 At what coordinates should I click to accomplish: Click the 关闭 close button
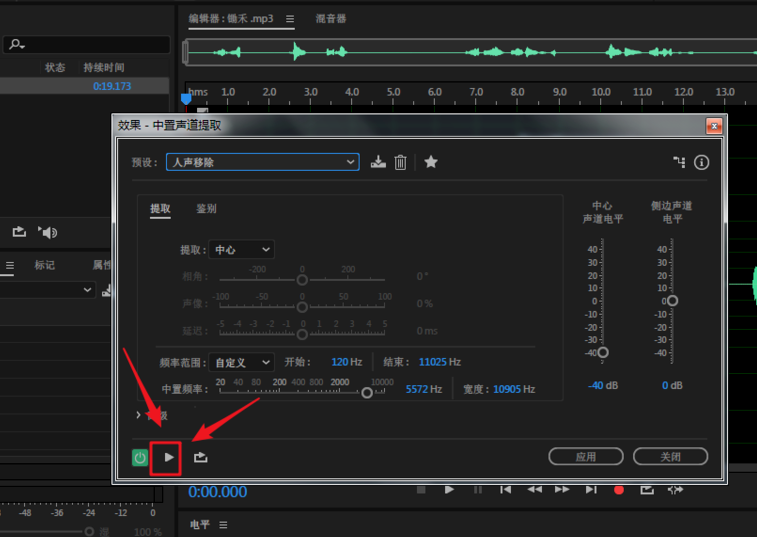tap(670, 456)
